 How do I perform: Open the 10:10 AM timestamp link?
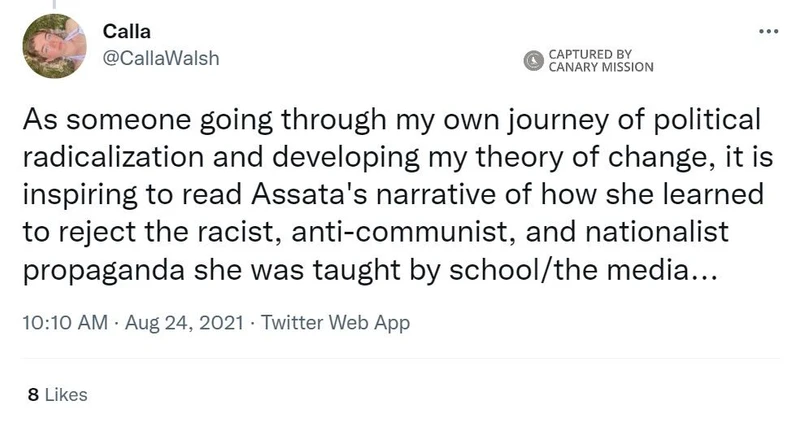(x=62, y=323)
